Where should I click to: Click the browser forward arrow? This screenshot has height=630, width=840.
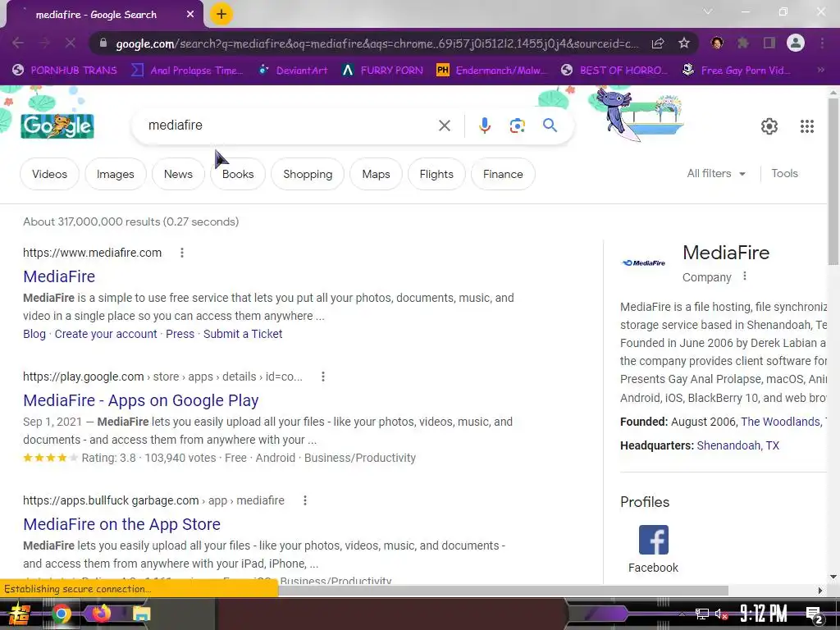[44, 43]
